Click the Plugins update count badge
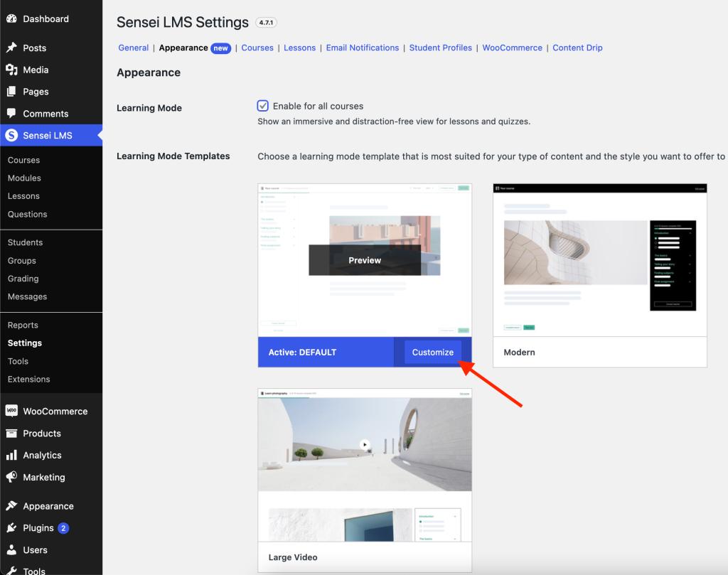The width and height of the screenshot is (728, 575). [x=63, y=528]
